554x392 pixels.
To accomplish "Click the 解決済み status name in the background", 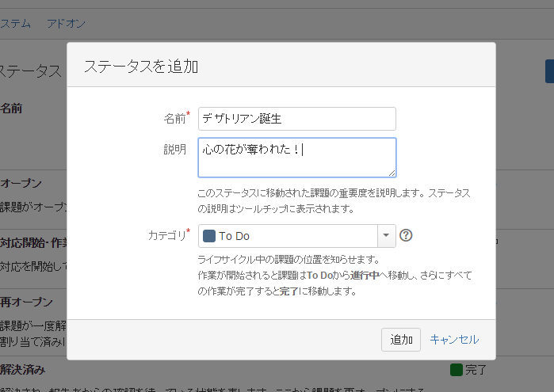I will pyautogui.click(x=23, y=370).
